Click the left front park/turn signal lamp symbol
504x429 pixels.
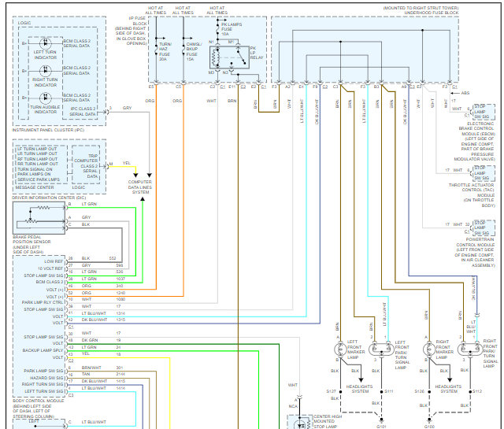point(381,349)
